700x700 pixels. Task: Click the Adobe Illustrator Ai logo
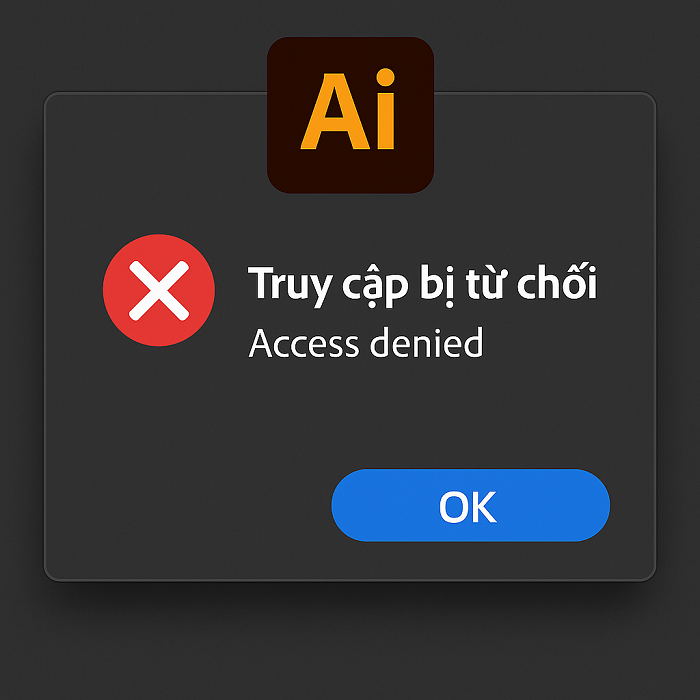(x=350, y=115)
